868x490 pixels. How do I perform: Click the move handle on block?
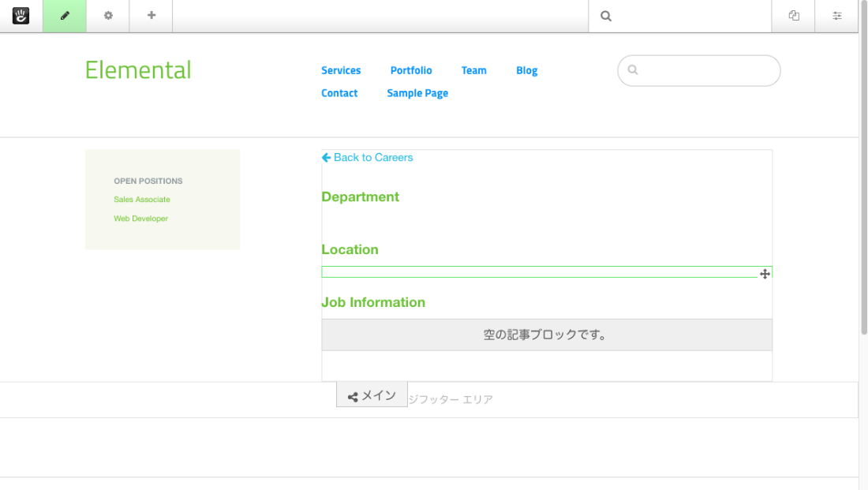pyautogui.click(x=765, y=274)
